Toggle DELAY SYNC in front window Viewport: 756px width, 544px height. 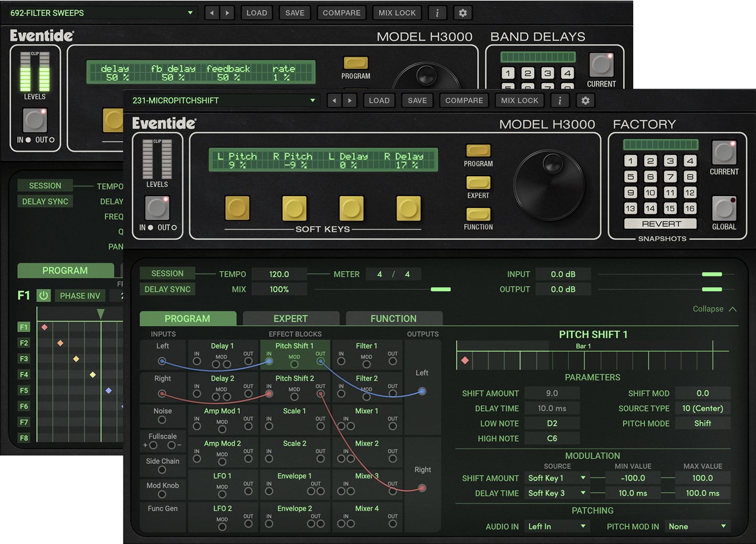coord(167,289)
